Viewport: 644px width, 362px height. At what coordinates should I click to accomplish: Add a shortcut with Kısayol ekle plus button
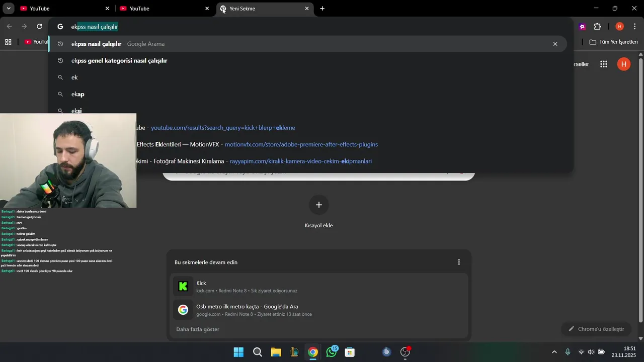[x=318, y=205]
